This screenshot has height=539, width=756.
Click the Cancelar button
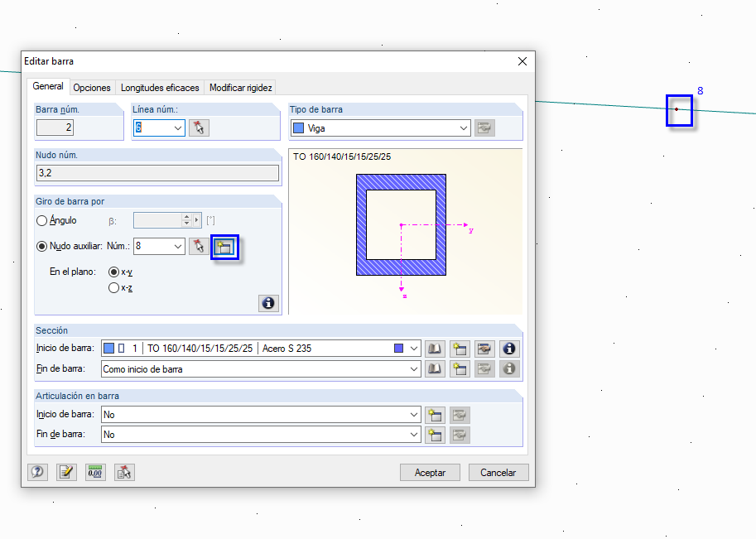pyautogui.click(x=498, y=473)
